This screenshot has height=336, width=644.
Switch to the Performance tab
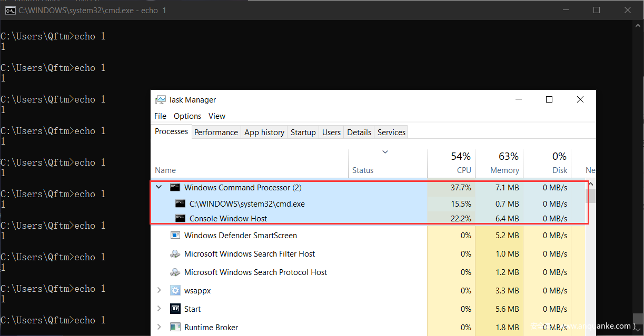(x=216, y=133)
